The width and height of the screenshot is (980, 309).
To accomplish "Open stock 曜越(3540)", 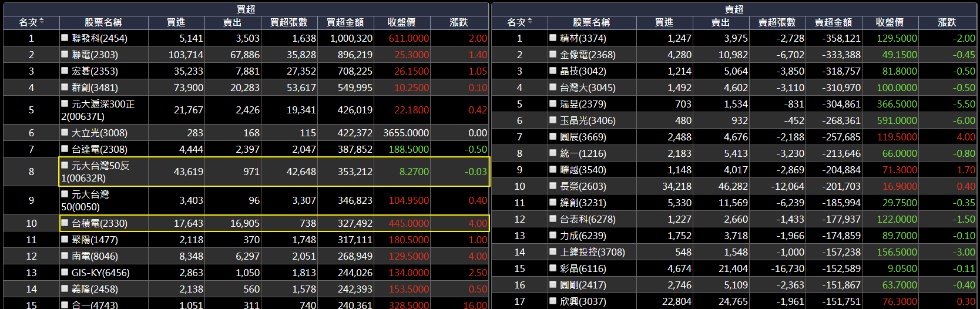I will [583, 169].
